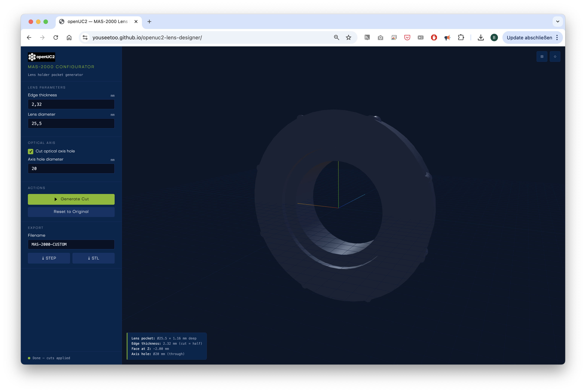The image size is (586, 392).
Task: Open a new browser tab
Action: pyautogui.click(x=149, y=22)
